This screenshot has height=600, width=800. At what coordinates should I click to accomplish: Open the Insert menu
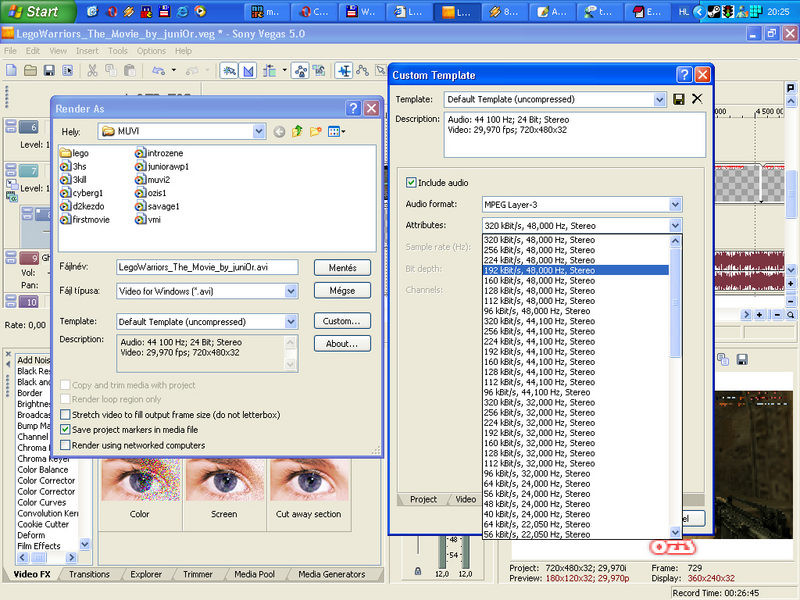tap(87, 51)
